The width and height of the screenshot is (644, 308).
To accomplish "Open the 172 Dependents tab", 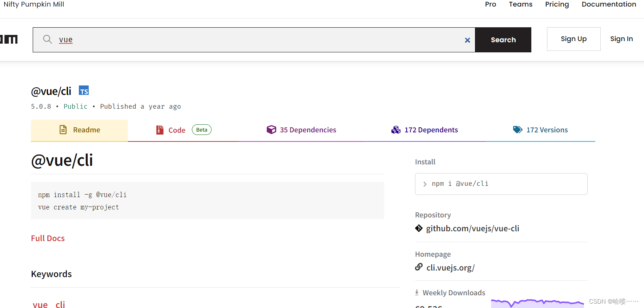I will [424, 130].
